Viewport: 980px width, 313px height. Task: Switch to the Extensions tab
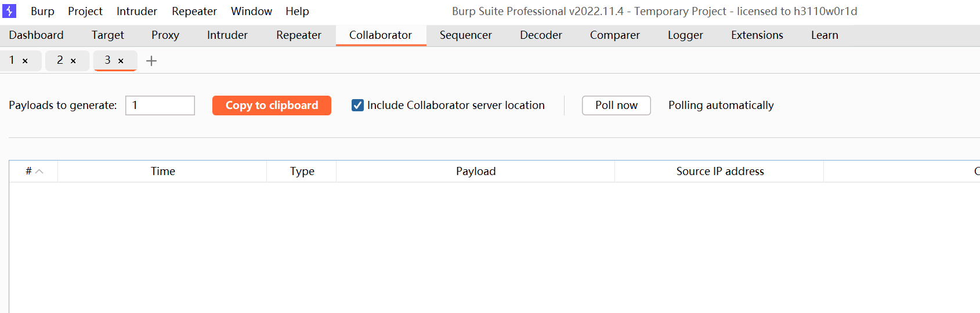pyautogui.click(x=757, y=35)
